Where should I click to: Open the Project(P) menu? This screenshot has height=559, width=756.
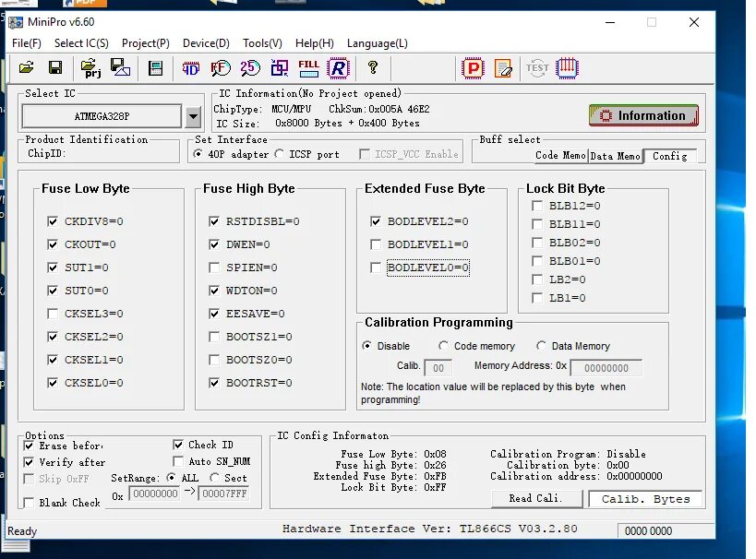pos(146,43)
